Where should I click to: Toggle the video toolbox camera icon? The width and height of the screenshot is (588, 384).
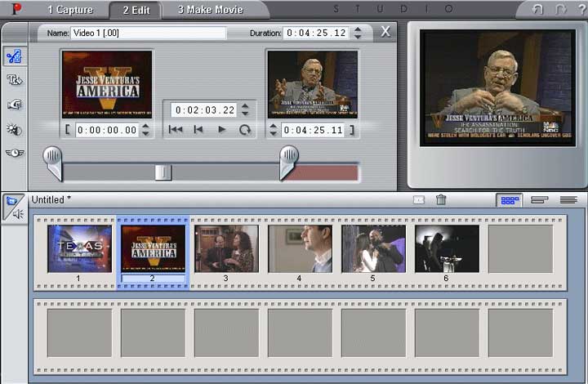click(x=11, y=201)
